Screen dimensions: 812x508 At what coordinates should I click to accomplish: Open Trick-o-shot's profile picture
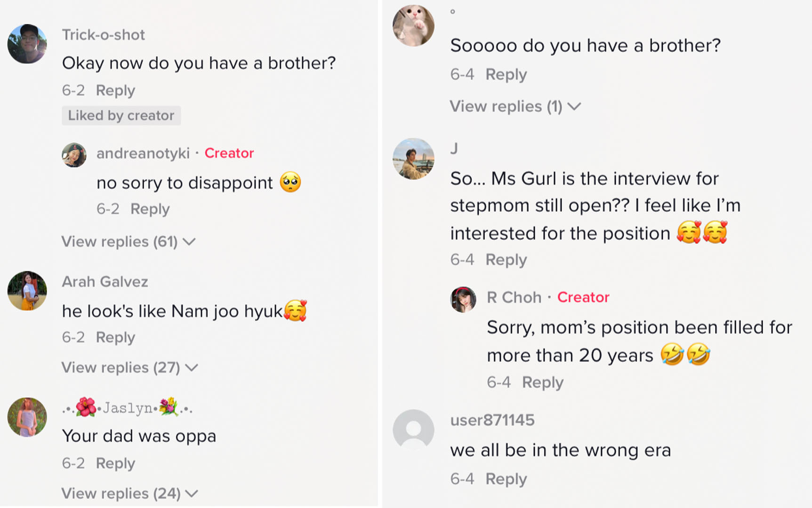pyautogui.click(x=27, y=44)
